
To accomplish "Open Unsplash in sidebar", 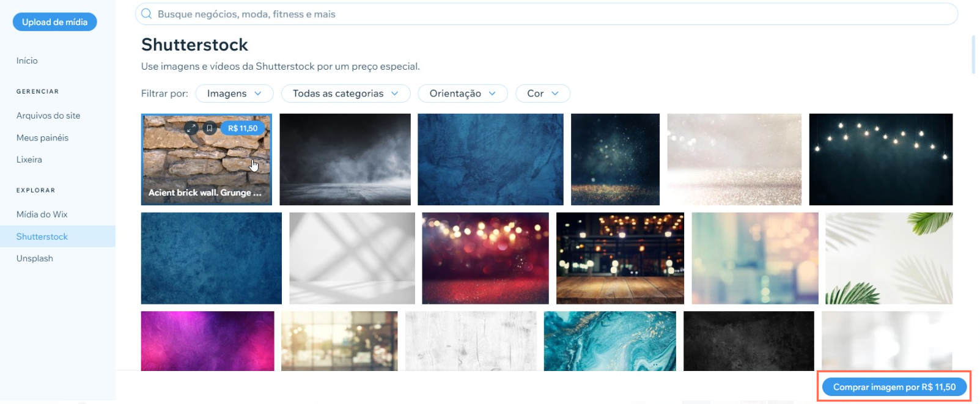I will (x=35, y=259).
